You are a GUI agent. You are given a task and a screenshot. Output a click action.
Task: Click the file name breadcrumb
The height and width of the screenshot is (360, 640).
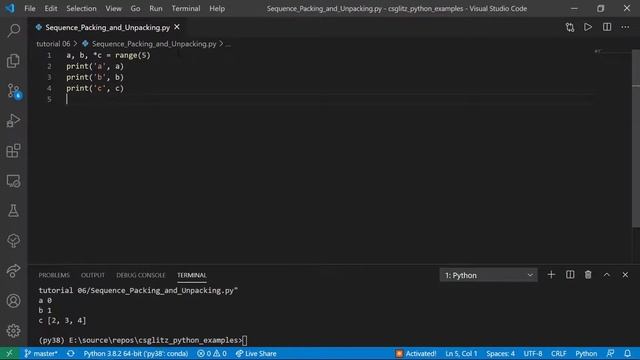(x=154, y=44)
